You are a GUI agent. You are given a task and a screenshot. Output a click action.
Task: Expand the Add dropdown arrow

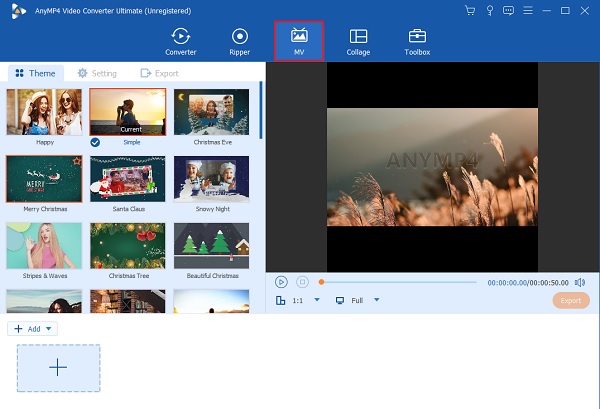coord(49,329)
